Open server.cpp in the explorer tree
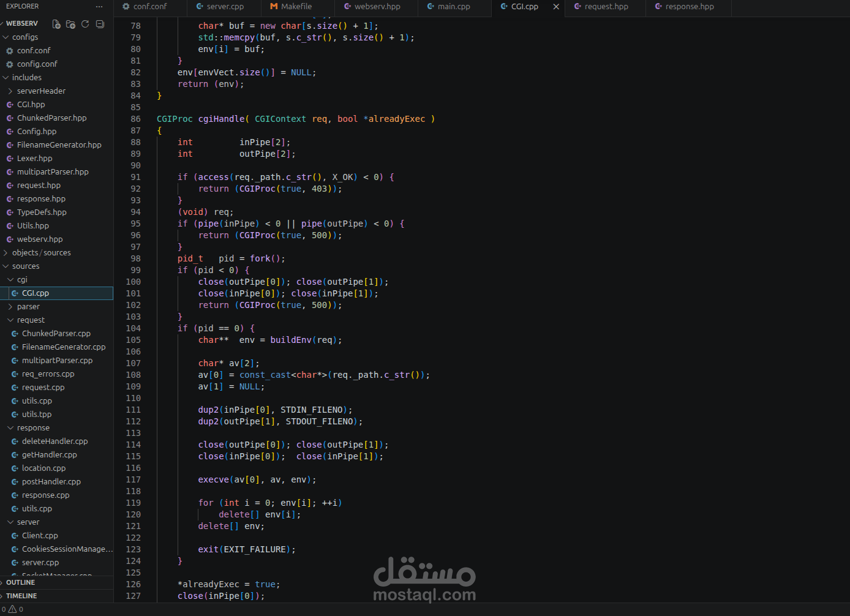The width and height of the screenshot is (850, 616). point(40,563)
